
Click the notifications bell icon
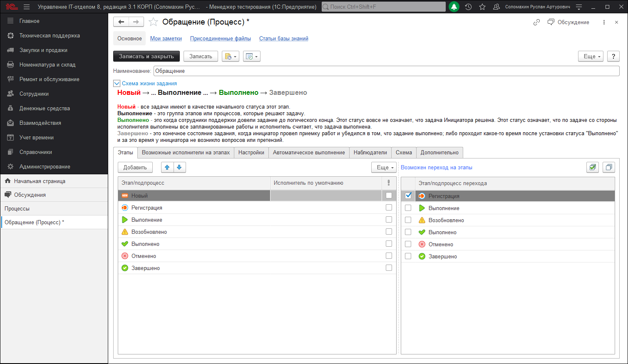(x=454, y=7)
